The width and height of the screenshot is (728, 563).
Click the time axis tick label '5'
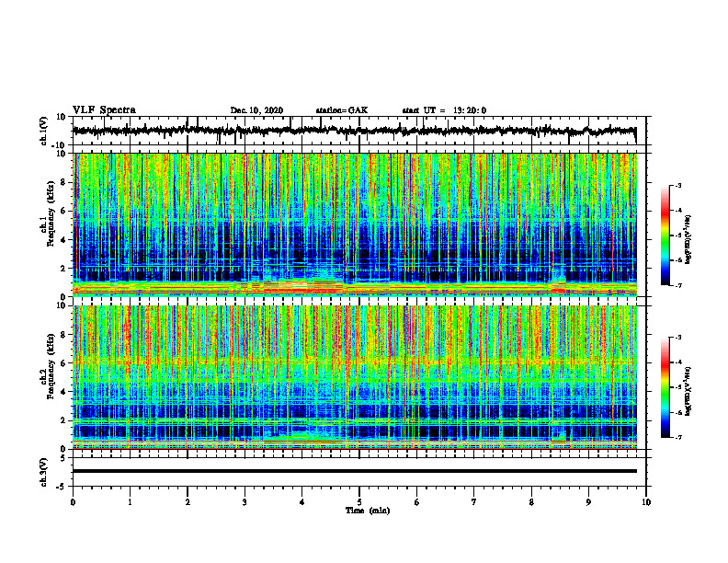click(x=359, y=502)
